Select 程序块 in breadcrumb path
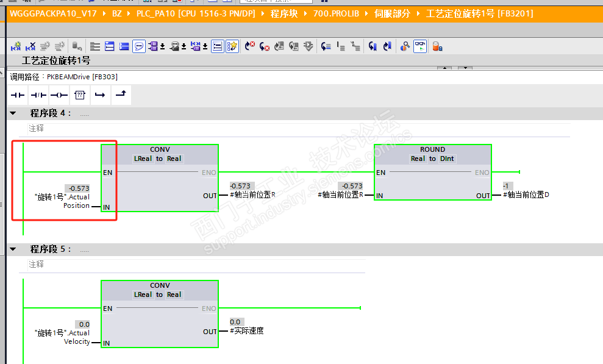Screen dimensions: 603x364 284,14
